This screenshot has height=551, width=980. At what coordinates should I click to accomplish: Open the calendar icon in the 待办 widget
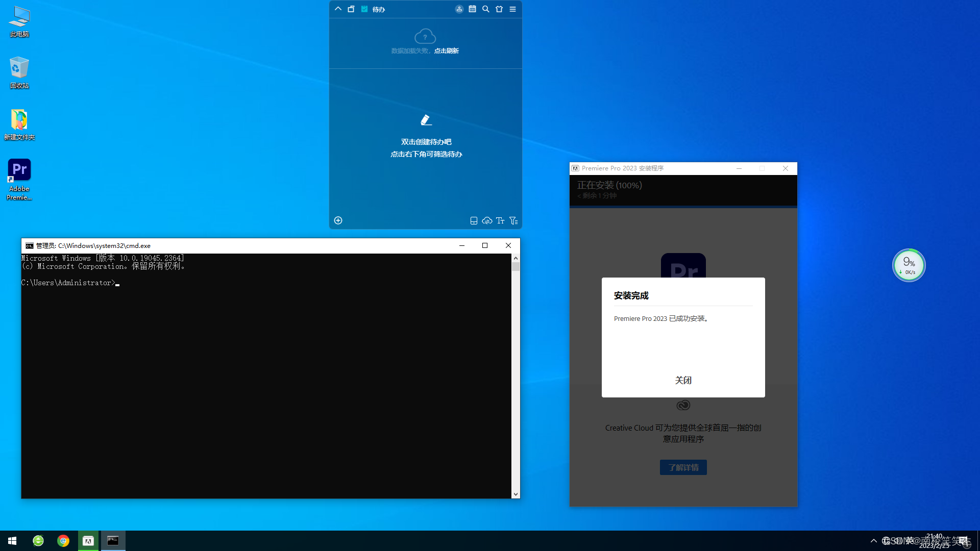[473, 9]
